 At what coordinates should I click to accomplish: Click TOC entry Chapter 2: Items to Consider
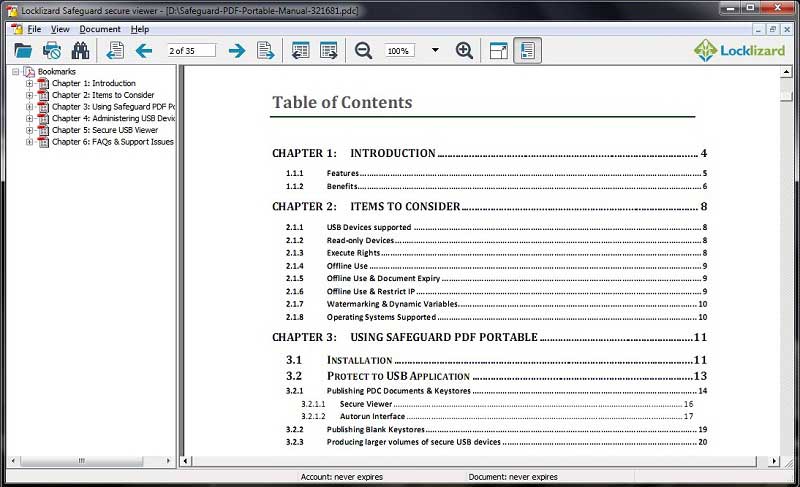pos(489,207)
